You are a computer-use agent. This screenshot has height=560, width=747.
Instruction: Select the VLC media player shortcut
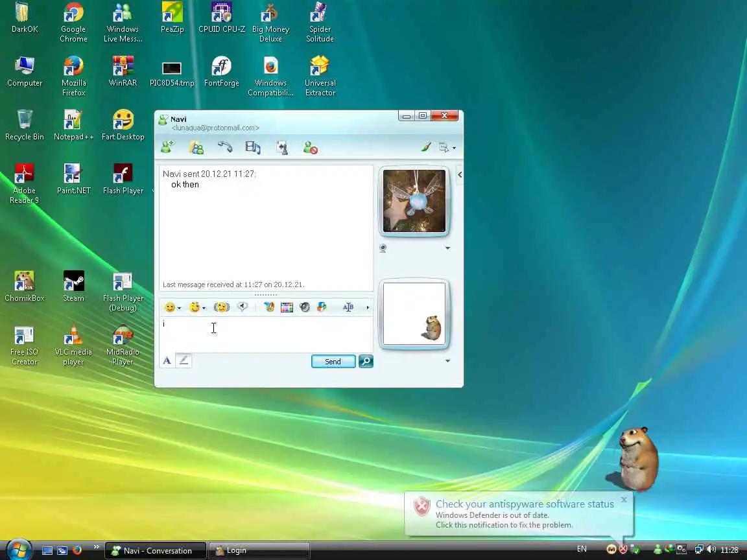click(x=73, y=345)
